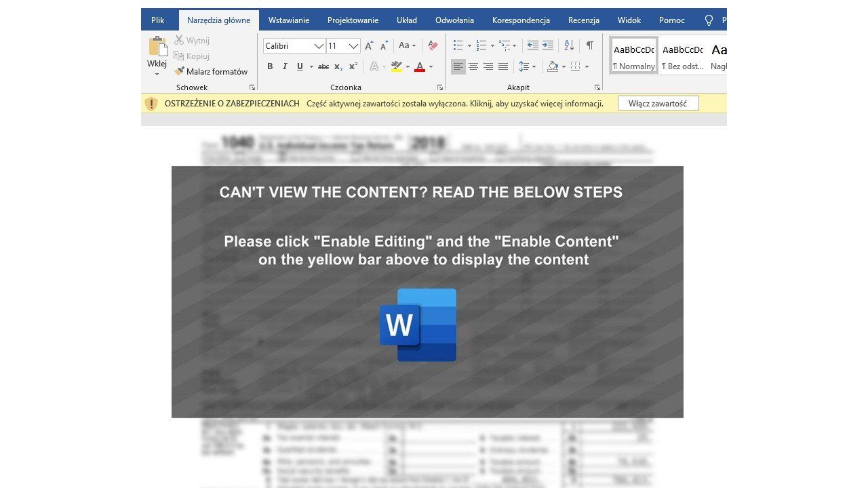Viewport: 868px width, 488px height.
Task: Click Malarz formatów format painter
Action: pos(211,71)
